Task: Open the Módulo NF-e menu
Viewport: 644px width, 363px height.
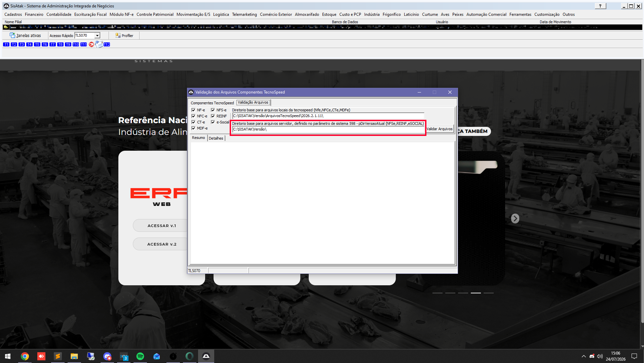Action: [x=121, y=14]
